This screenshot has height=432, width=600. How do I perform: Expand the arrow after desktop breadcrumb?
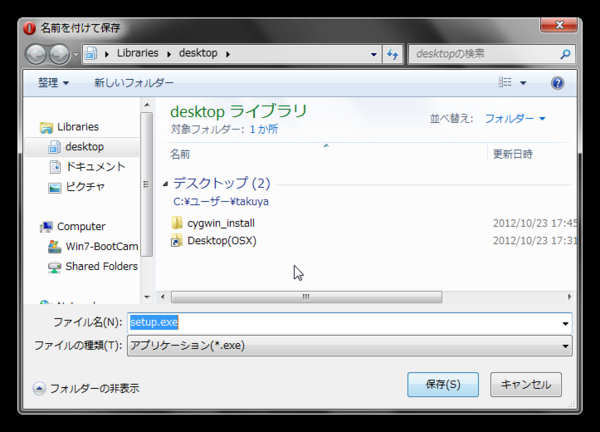point(228,54)
